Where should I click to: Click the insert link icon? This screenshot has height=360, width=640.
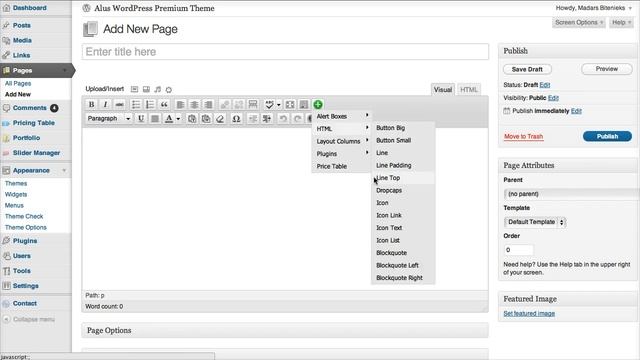coord(224,104)
